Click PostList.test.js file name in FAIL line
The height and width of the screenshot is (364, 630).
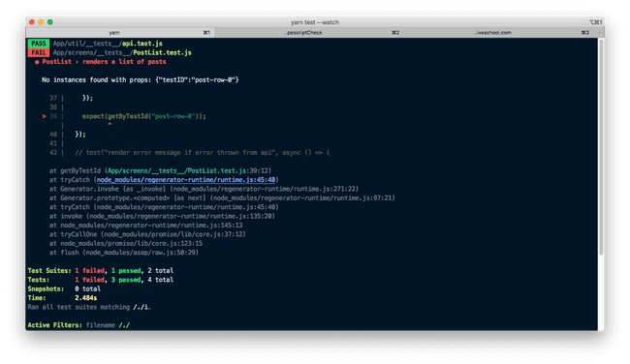(162, 52)
